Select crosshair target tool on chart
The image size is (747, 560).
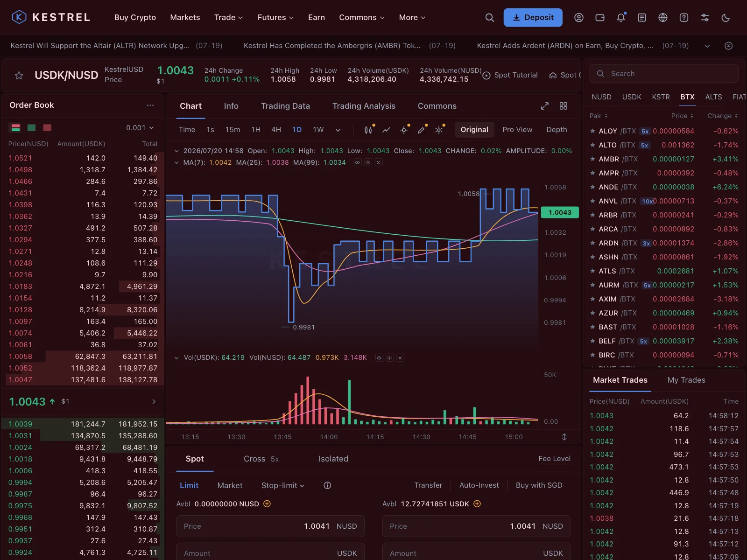pos(404,130)
